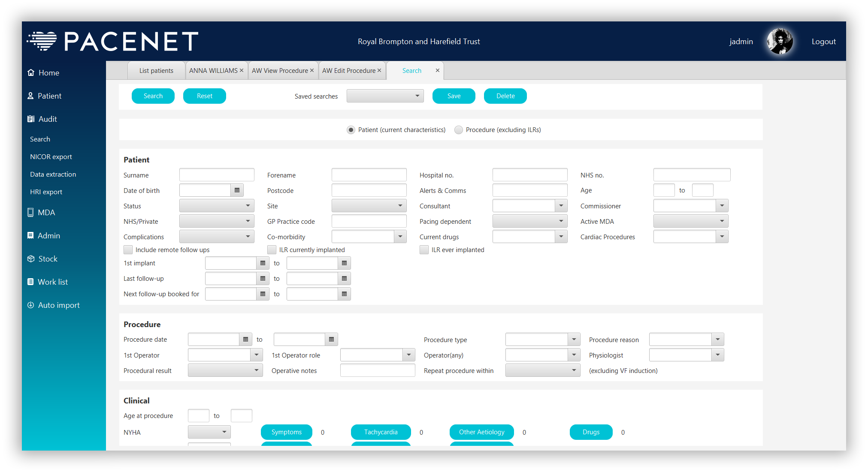This screenshot has height=472, width=868.
Task: Click the Symptoms button
Action: (x=286, y=432)
